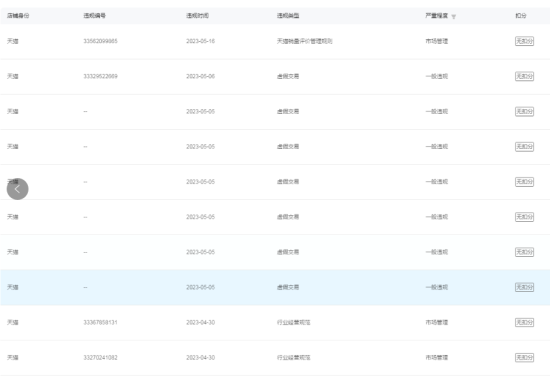This screenshot has width=550, height=381.
Task: Click 天猫 in the highlighted blue row
Action: pyautogui.click(x=13, y=287)
